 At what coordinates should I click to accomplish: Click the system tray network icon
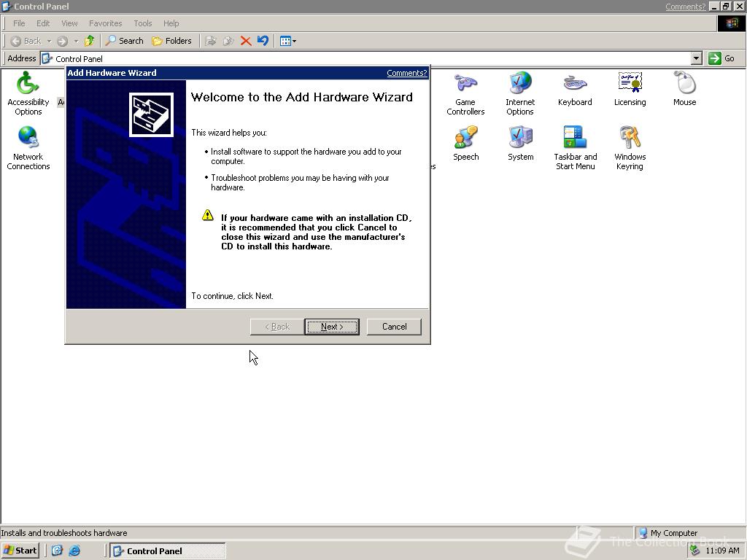click(695, 551)
